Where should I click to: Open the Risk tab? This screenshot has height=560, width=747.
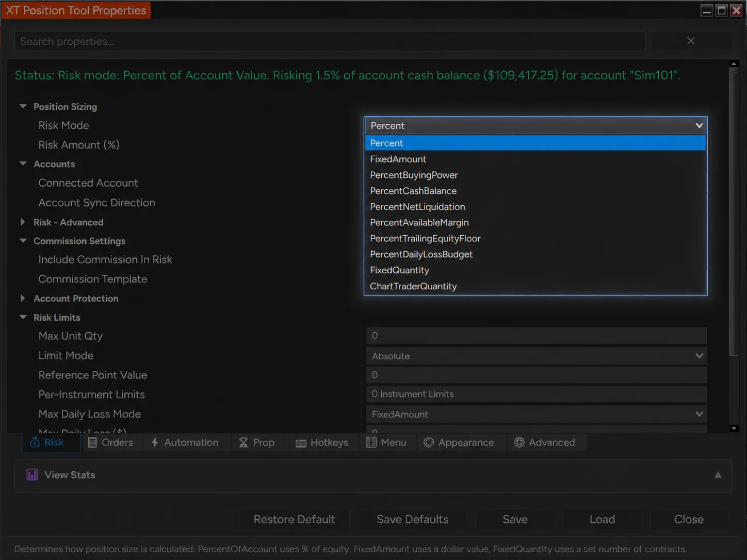(x=52, y=442)
